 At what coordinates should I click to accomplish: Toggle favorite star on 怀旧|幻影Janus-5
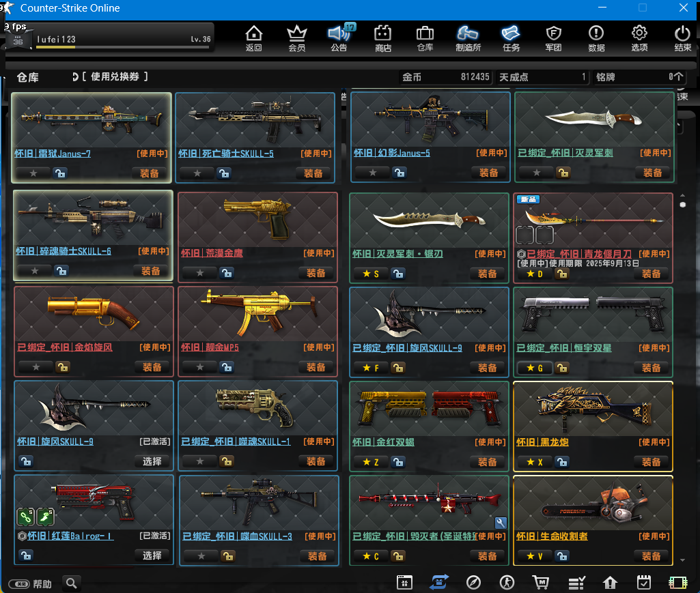coord(373,173)
